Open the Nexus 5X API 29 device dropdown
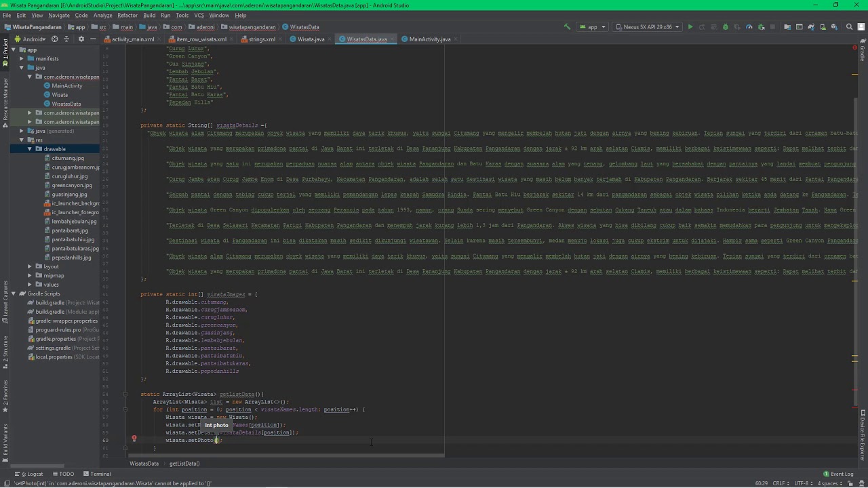Viewport: 868px width, 488px height. [647, 27]
